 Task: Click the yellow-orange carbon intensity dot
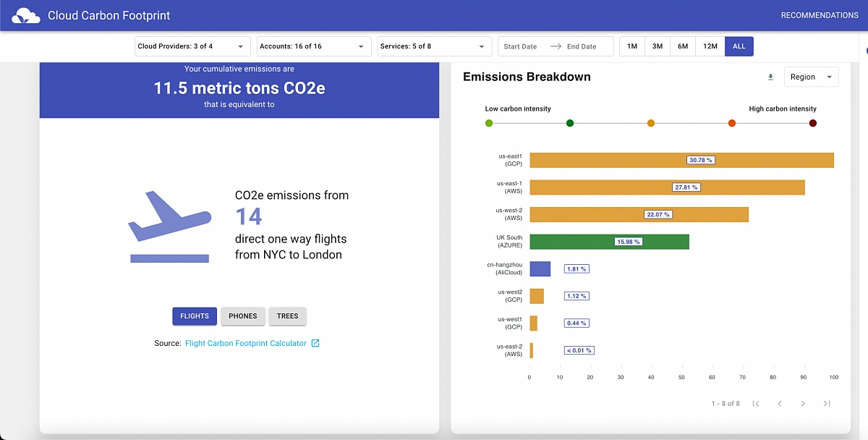(x=651, y=124)
